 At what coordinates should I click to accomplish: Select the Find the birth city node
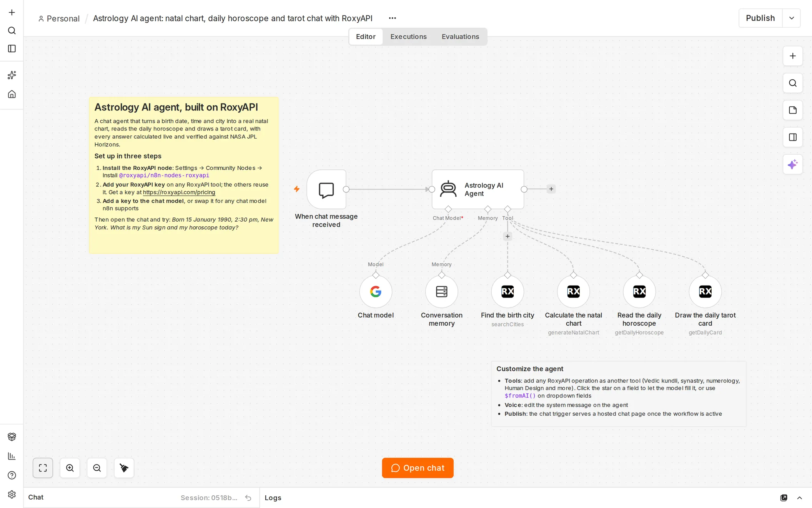(507, 292)
